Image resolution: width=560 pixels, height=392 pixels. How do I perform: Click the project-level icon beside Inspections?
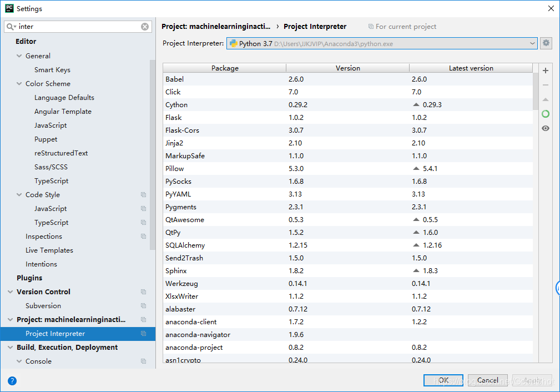[144, 236]
